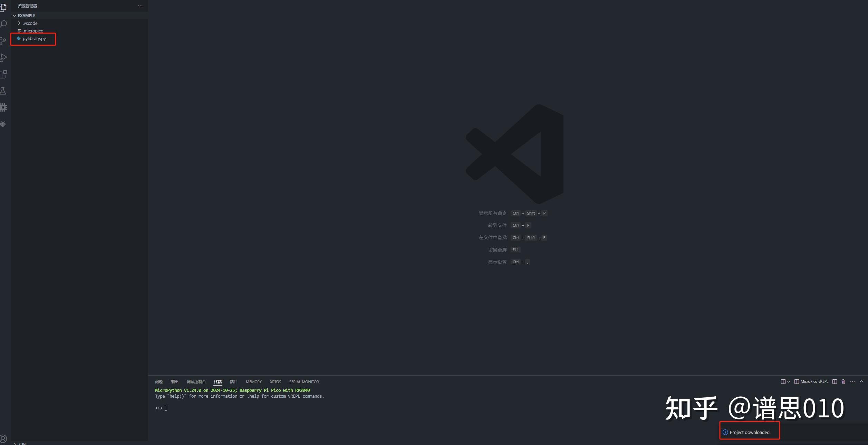
Task: Open the Testing (flask) view
Action: [4, 91]
